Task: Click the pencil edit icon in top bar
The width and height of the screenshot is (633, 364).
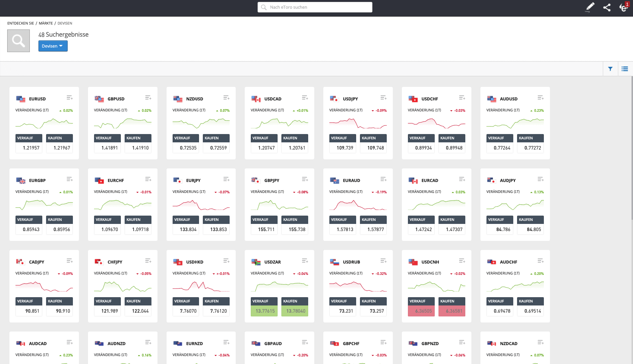Action: click(590, 7)
